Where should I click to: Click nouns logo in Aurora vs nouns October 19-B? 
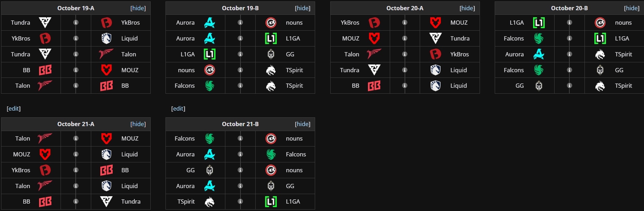[271, 23]
